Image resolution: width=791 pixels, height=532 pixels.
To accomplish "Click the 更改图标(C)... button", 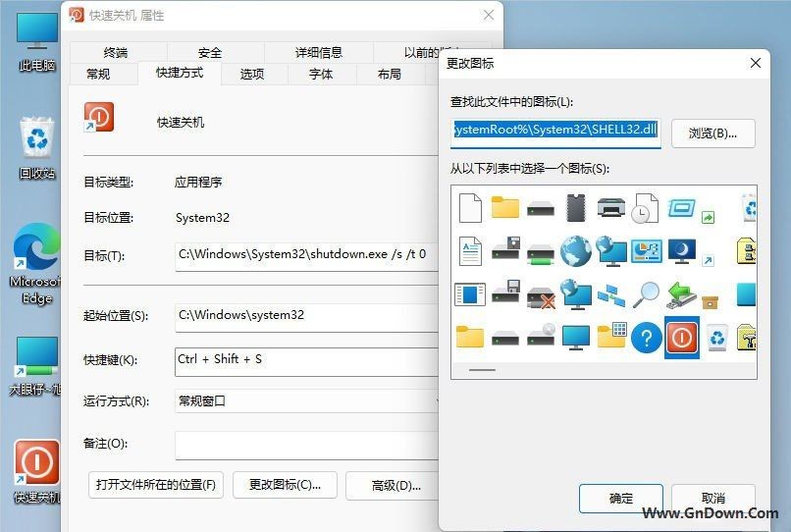I will pos(285,485).
